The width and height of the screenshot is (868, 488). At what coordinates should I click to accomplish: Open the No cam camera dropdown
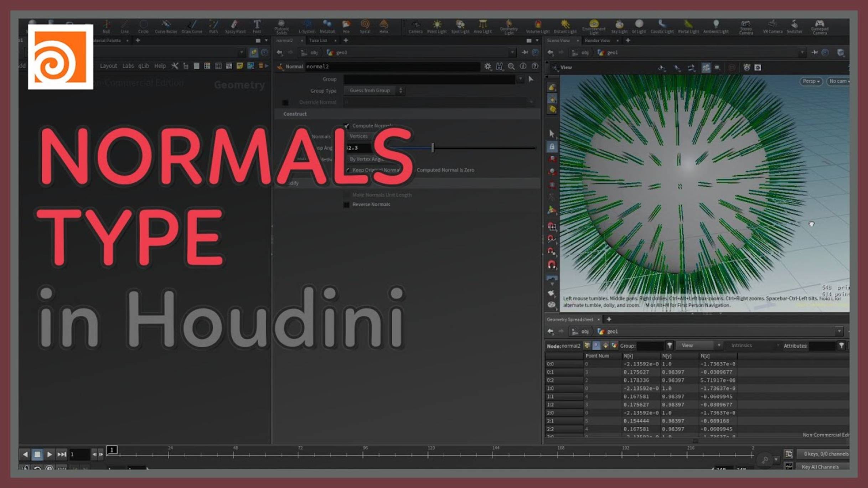pyautogui.click(x=840, y=81)
